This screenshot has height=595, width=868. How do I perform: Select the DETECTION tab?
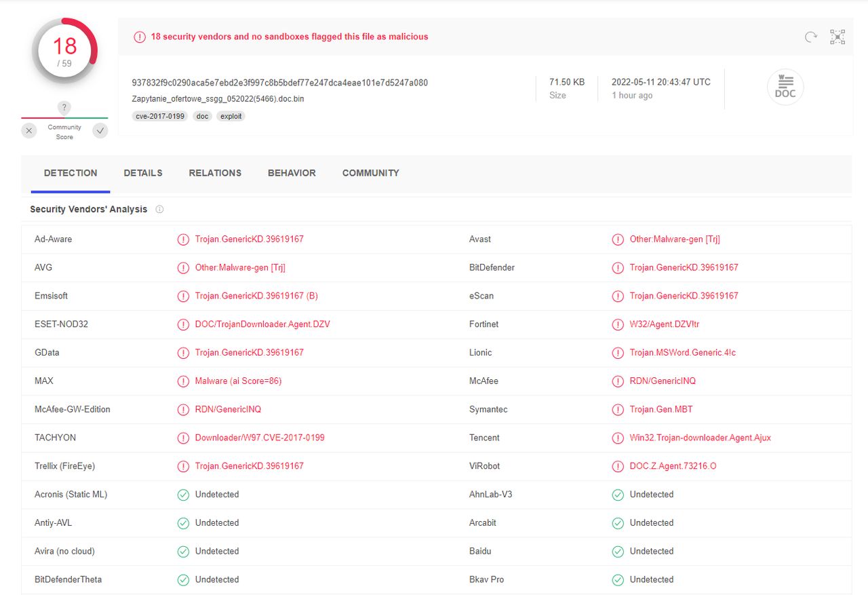pyautogui.click(x=71, y=173)
